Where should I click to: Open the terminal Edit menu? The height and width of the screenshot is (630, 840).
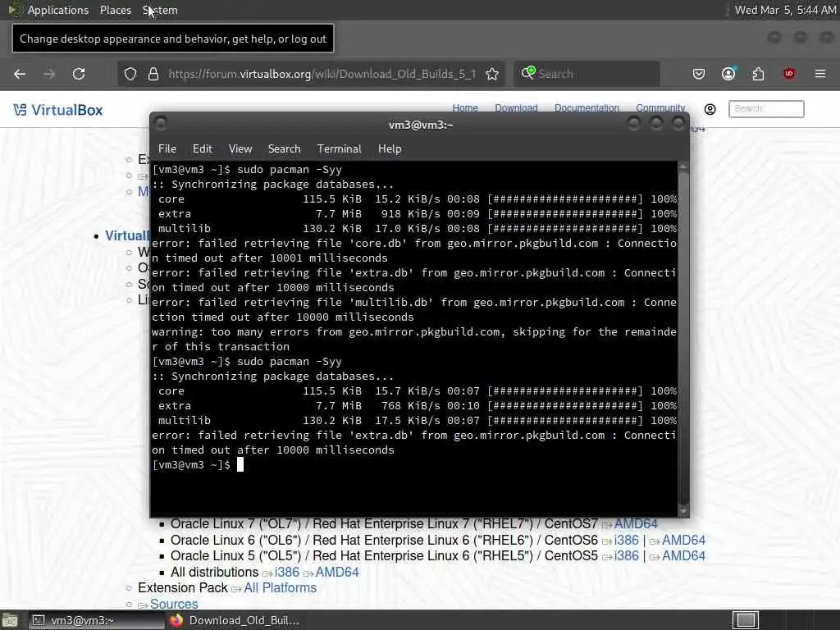coord(203,149)
